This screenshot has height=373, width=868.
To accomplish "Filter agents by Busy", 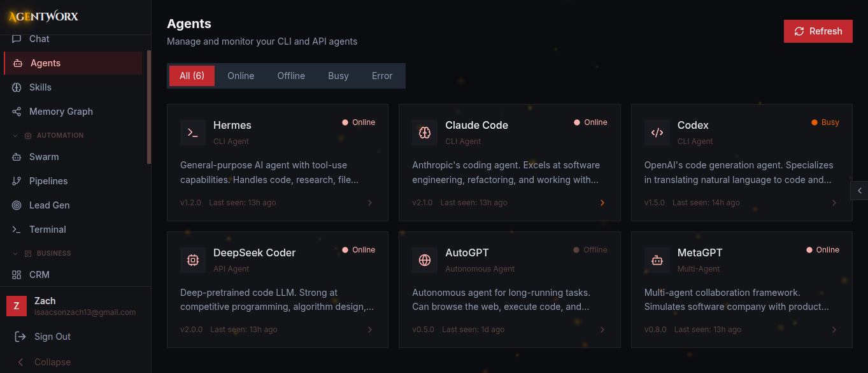I will point(338,76).
